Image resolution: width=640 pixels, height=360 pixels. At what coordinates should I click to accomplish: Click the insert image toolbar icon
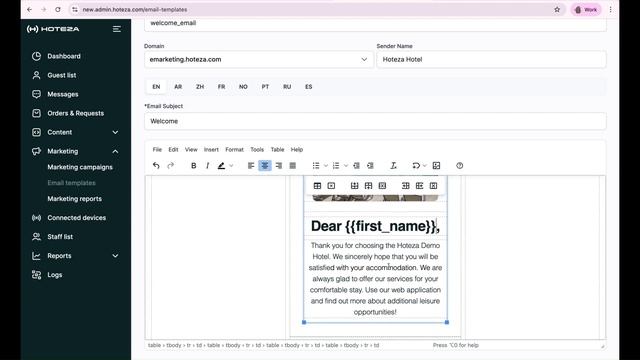pyautogui.click(x=436, y=166)
